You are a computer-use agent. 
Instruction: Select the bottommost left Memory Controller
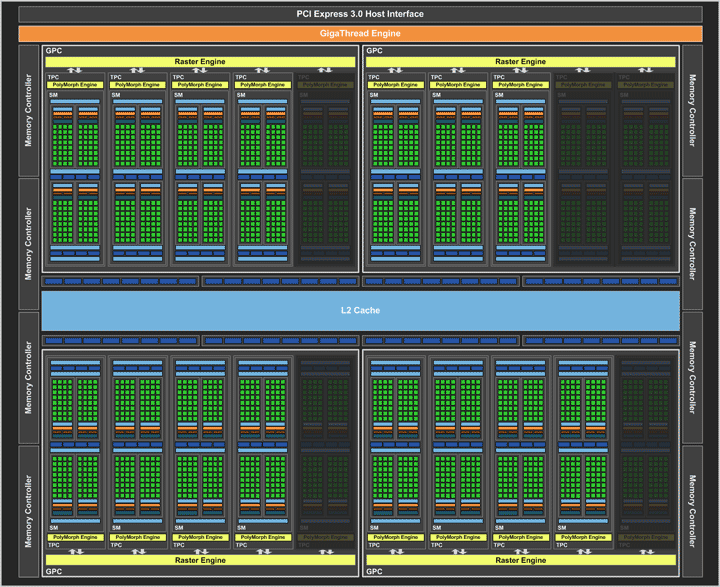click(29, 509)
